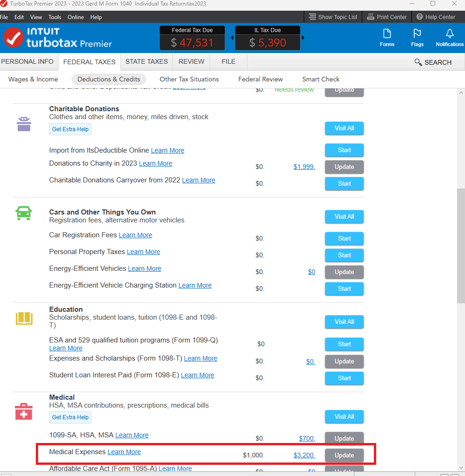Open the File menu

point(4,17)
